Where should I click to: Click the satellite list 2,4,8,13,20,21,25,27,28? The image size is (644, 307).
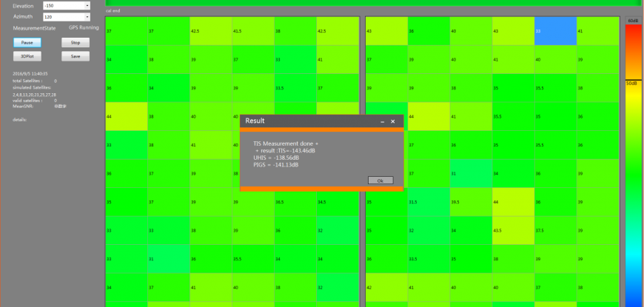(x=35, y=95)
